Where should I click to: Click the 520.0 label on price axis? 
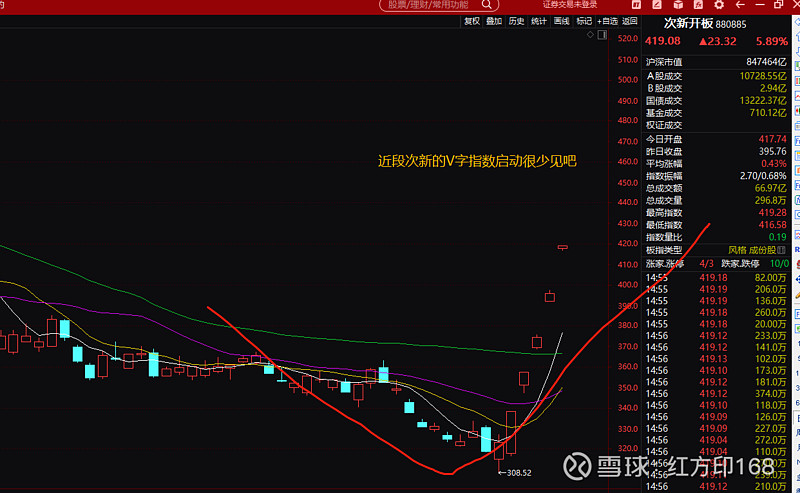pyautogui.click(x=628, y=38)
